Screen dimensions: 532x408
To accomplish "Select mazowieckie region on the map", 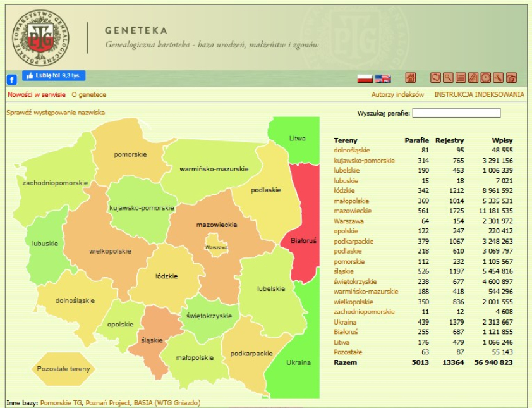I will [217, 225].
